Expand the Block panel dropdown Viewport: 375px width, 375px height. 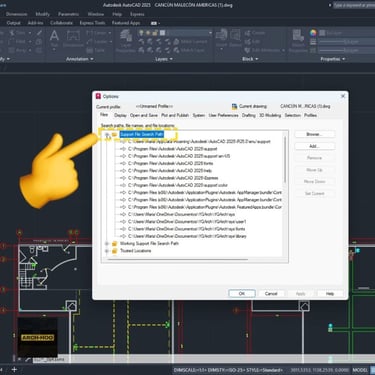(x=250, y=59)
